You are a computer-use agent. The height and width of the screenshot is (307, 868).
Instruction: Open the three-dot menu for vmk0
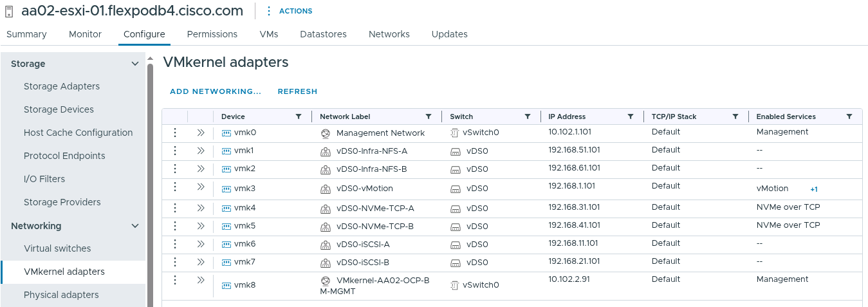(174, 133)
